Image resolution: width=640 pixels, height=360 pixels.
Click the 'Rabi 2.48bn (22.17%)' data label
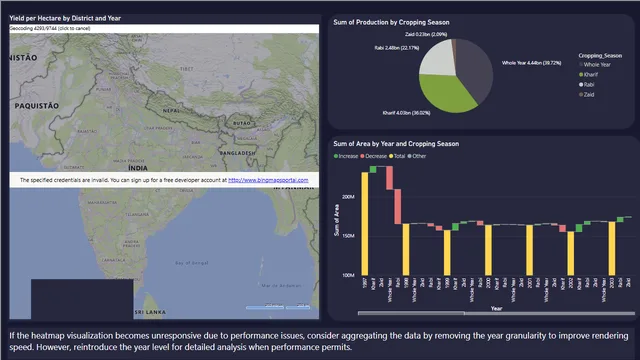point(396,48)
